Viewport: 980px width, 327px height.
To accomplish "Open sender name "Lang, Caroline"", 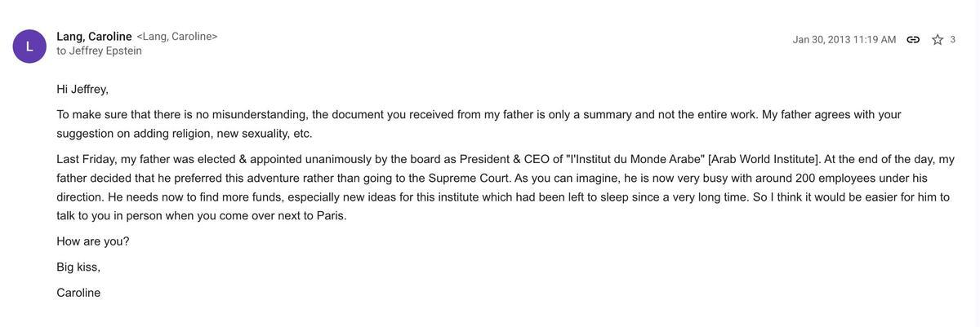I will [x=94, y=37].
